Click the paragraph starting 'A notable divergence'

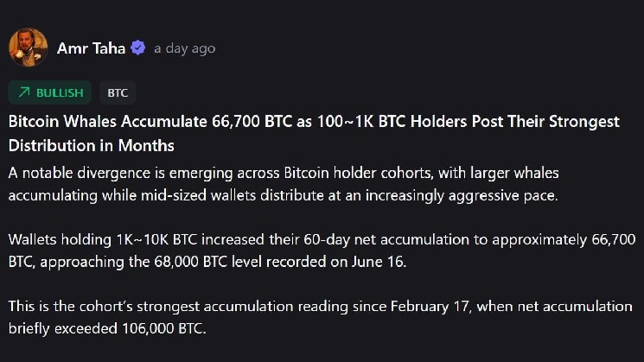pyautogui.click(x=284, y=184)
